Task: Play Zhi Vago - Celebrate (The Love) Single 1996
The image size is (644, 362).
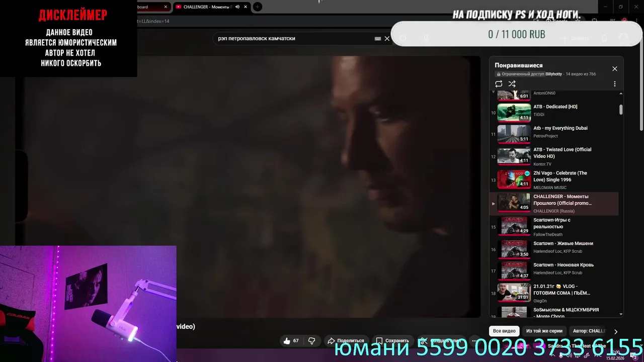Action: [553, 179]
